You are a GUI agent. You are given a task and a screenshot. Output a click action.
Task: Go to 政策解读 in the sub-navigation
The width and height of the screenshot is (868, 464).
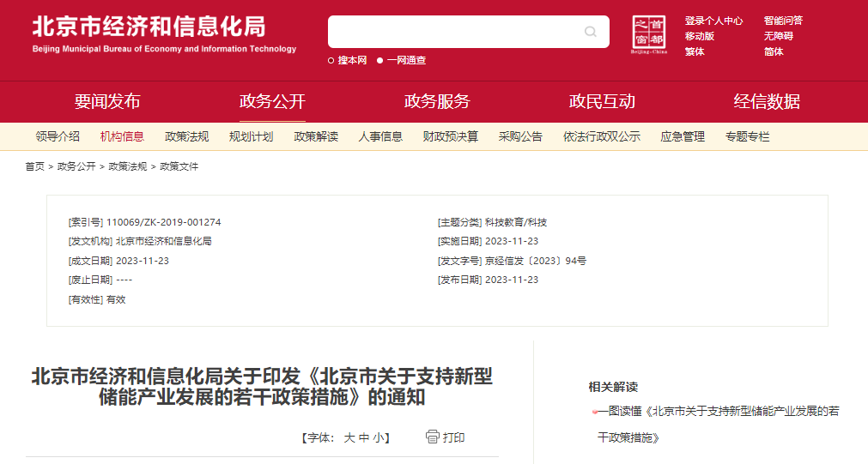pyautogui.click(x=316, y=136)
